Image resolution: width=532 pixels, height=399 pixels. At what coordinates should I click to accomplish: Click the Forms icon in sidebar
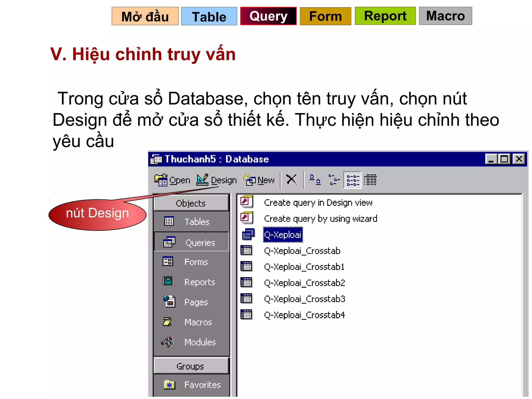pos(168,261)
